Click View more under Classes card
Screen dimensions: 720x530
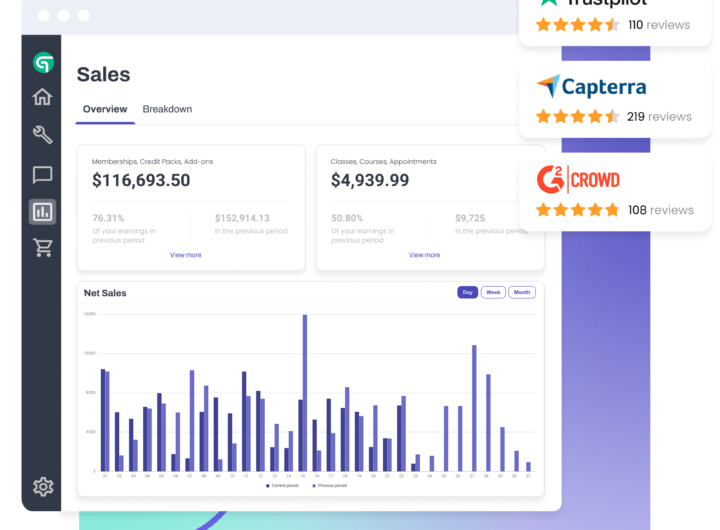pyautogui.click(x=425, y=255)
